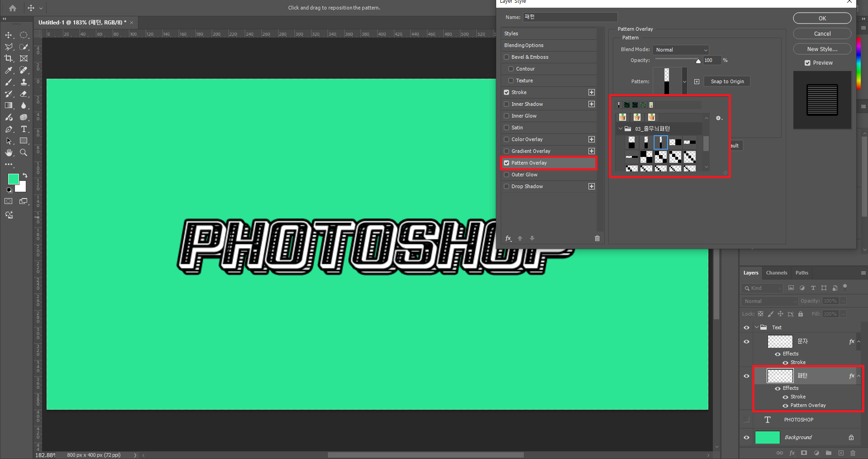This screenshot has height=459, width=868.
Task: Enable the Satin effect checkbox
Action: pyautogui.click(x=507, y=128)
